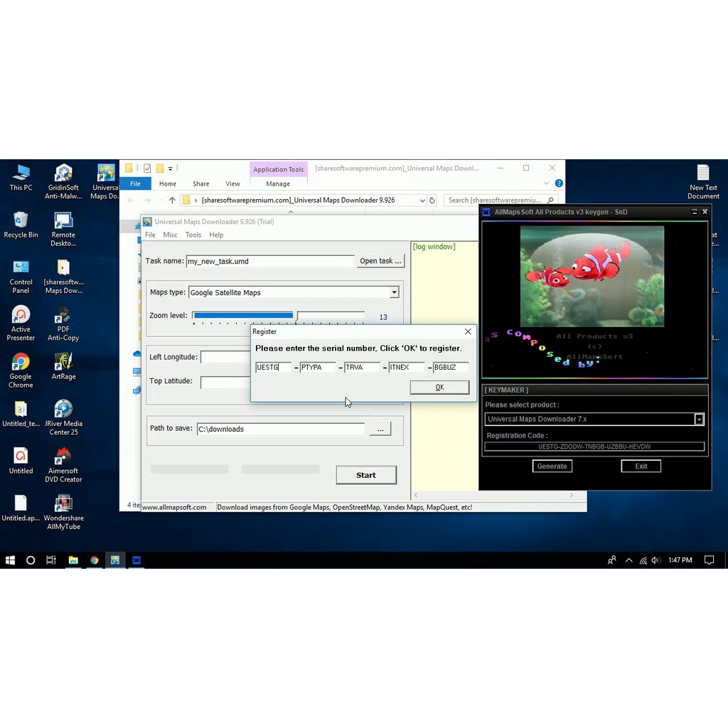Click the Windows Start button
The height and width of the screenshot is (728, 728).
10,560
